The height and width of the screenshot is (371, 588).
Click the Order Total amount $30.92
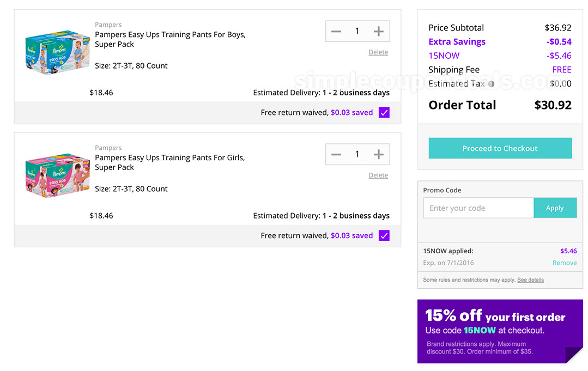click(553, 105)
